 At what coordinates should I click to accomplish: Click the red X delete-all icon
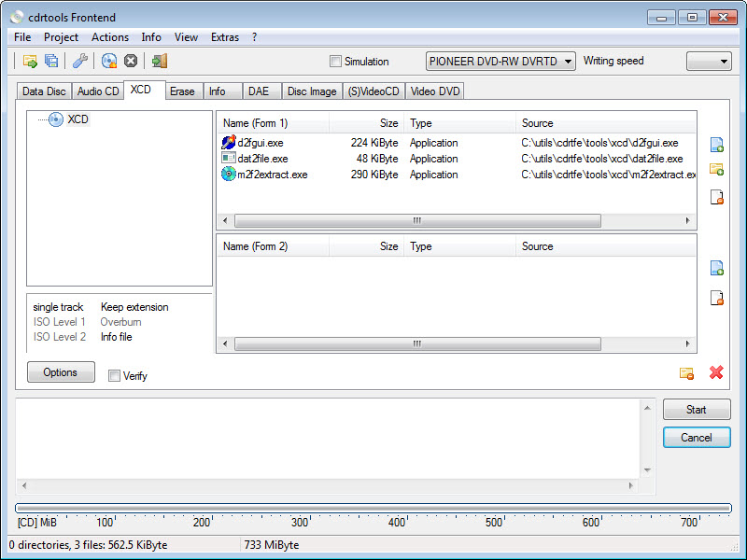coord(716,373)
